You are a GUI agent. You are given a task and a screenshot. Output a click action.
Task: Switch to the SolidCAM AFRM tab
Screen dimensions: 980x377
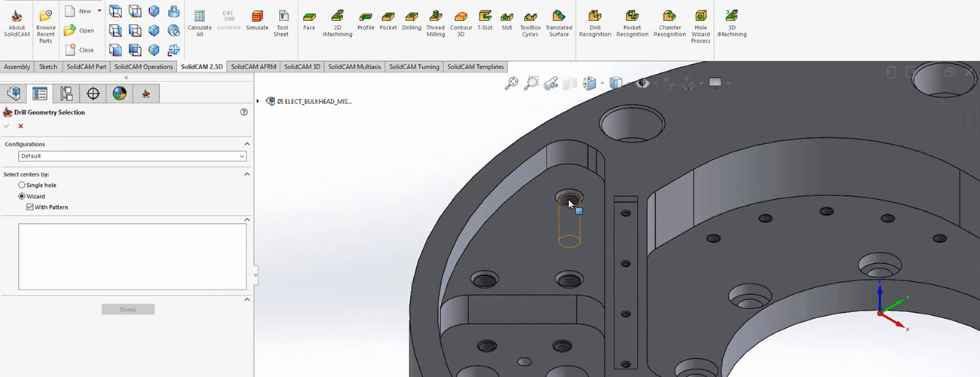coord(255,66)
